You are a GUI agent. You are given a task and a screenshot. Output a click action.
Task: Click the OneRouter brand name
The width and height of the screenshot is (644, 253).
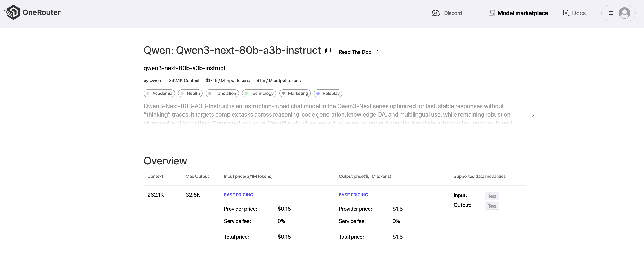point(42,12)
